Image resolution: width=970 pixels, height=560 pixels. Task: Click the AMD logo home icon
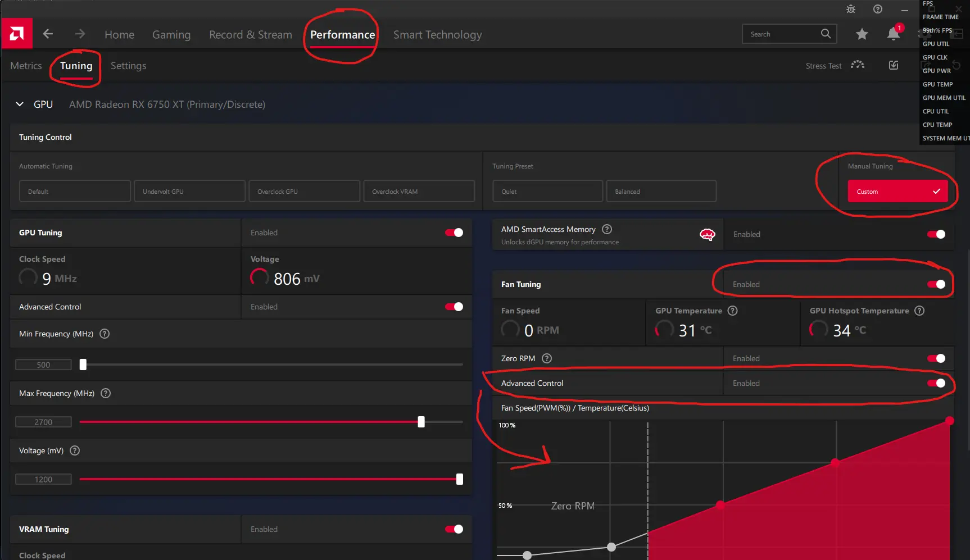pyautogui.click(x=17, y=34)
